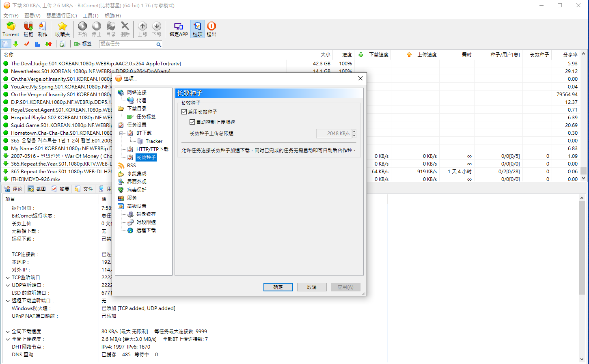Screen dimensions: 589x364
Task: Filter downloading tasks with green arrow
Action: 15,44
